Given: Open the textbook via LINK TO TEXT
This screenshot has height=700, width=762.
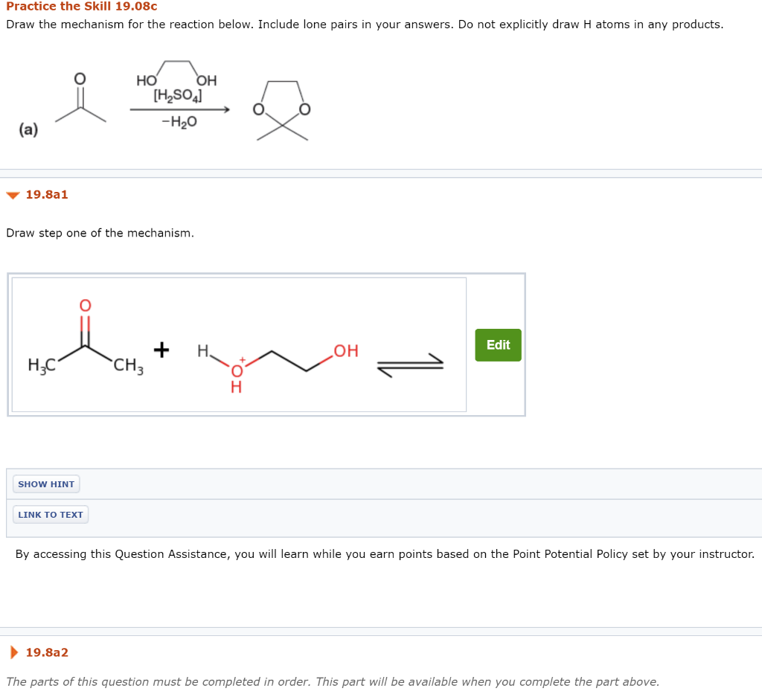Looking at the screenshot, I should (x=50, y=514).
